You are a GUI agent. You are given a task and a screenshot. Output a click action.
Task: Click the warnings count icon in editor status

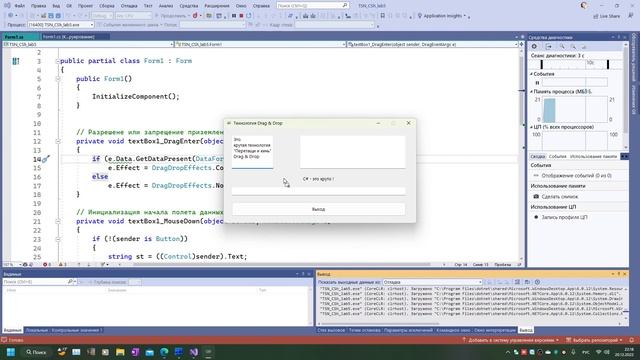pos(62,264)
